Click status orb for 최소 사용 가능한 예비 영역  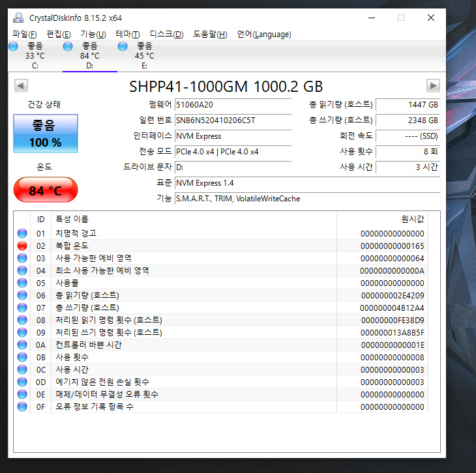(x=22, y=270)
